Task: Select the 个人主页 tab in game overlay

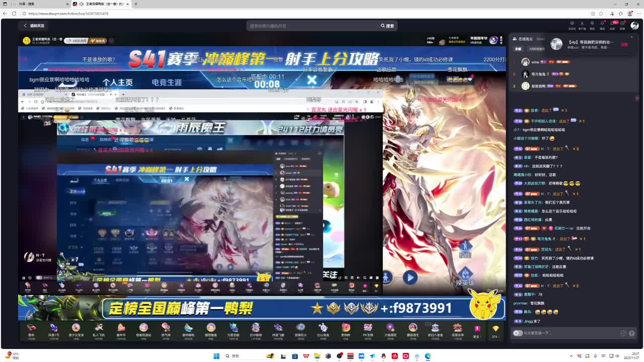Action: [x=118, y=82]
